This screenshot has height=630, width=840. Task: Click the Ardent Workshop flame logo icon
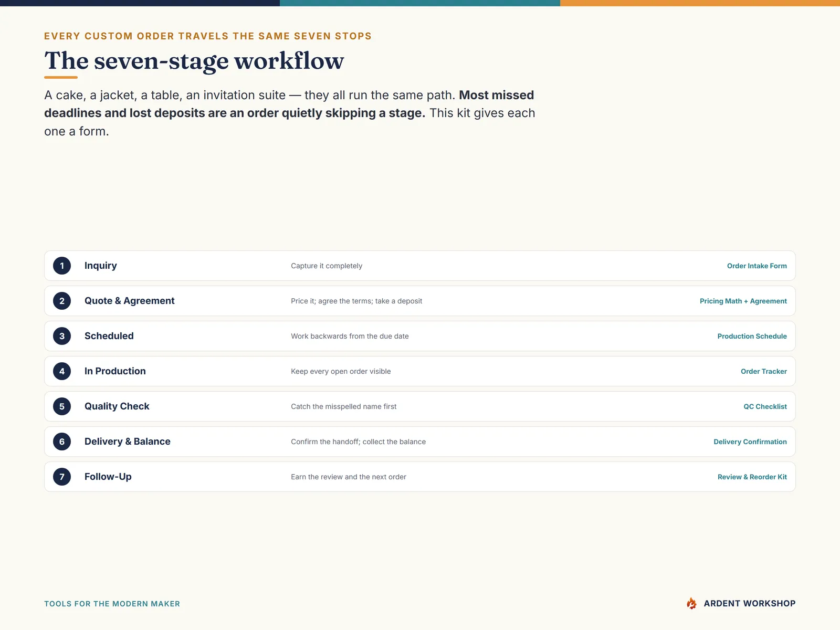pos(691,603)
